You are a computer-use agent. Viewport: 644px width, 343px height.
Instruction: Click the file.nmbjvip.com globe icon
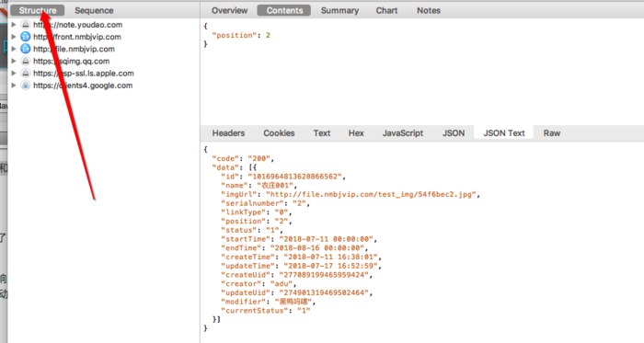(x=26, y=49)
